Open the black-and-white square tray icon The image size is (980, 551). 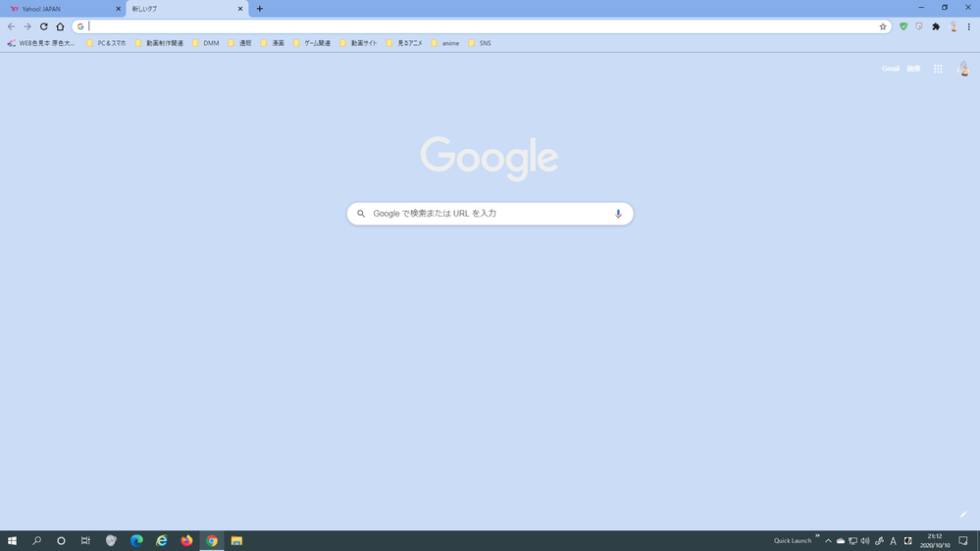pos(908,541)
